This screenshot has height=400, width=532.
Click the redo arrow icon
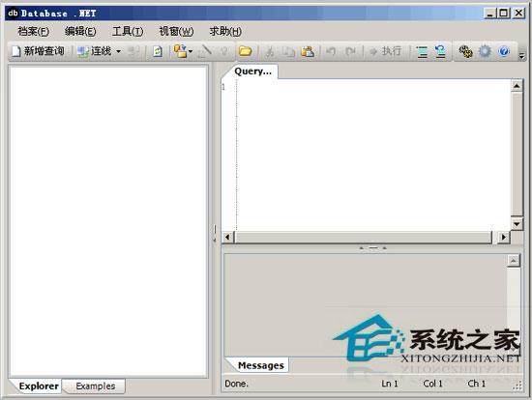tap(350, 51)
